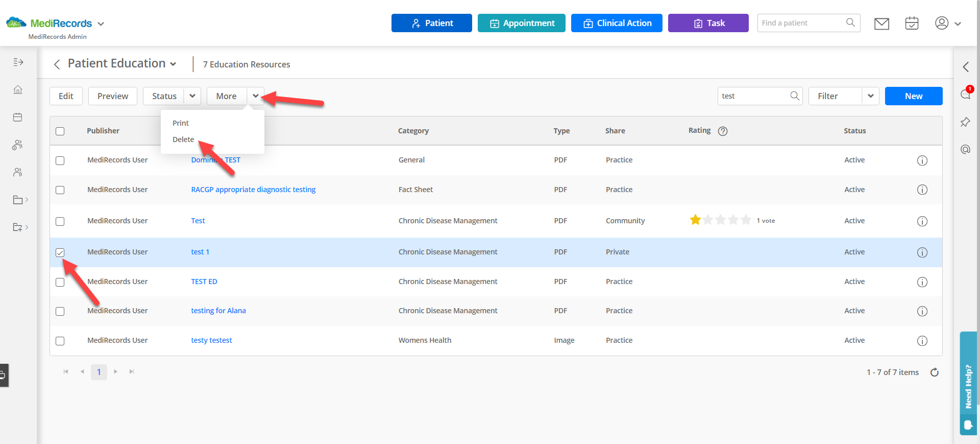Open the RACGP appropriate diagnostic testing link
This screenshot has height=444, width=980.
[253, 190]
